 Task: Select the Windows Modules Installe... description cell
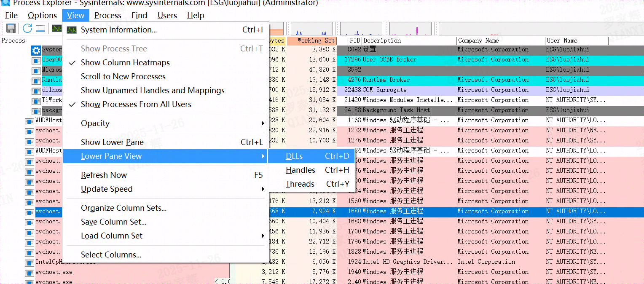[x=408, y=100]
